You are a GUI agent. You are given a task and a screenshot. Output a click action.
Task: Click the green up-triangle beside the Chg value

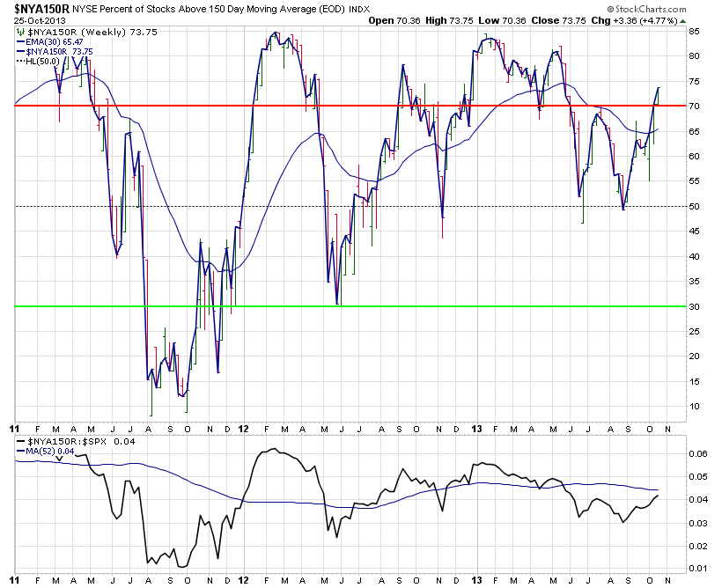pyautogui.click(x=683, y=21)
